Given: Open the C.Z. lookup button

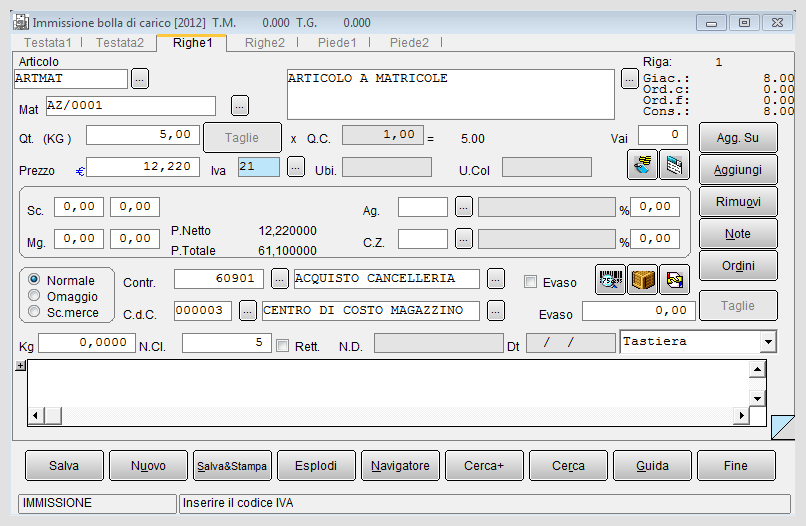Looking at the screenshot, I should coord(464,239).
